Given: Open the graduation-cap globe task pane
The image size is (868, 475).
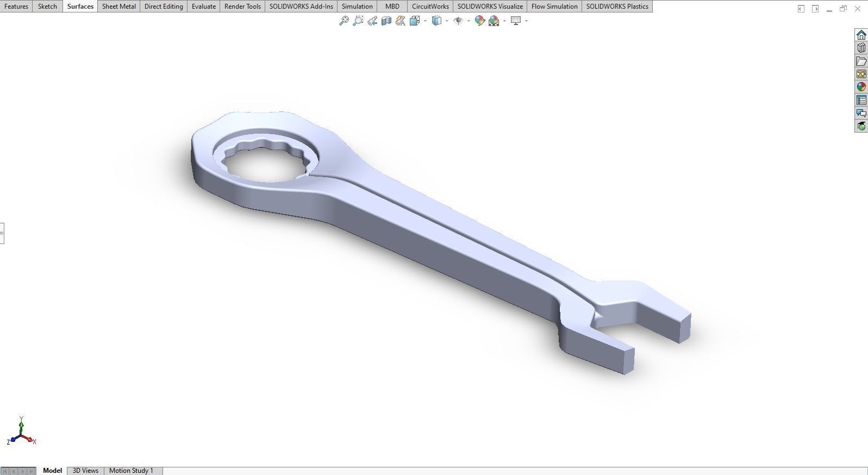Looking at the screenshot, I should click(x=861, y=126).
